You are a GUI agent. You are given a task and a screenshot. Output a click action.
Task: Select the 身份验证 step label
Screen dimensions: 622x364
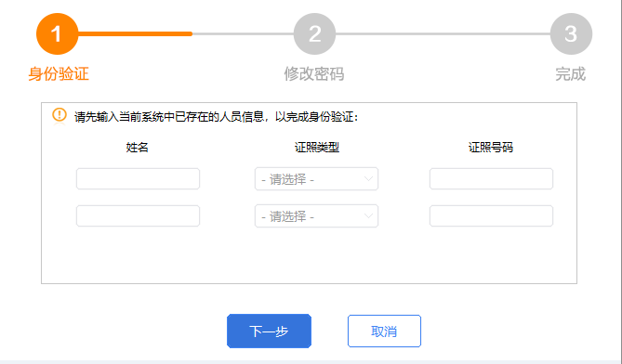tap(59, 74)
